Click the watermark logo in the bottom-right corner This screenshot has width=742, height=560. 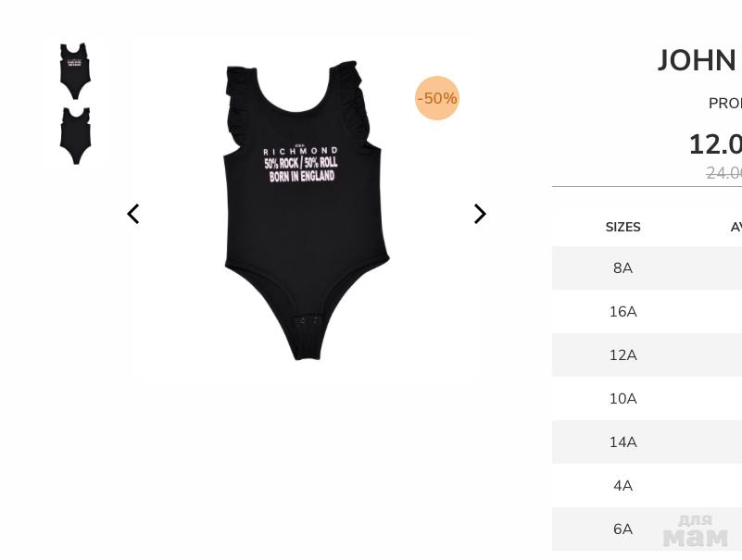pos(696,531)
